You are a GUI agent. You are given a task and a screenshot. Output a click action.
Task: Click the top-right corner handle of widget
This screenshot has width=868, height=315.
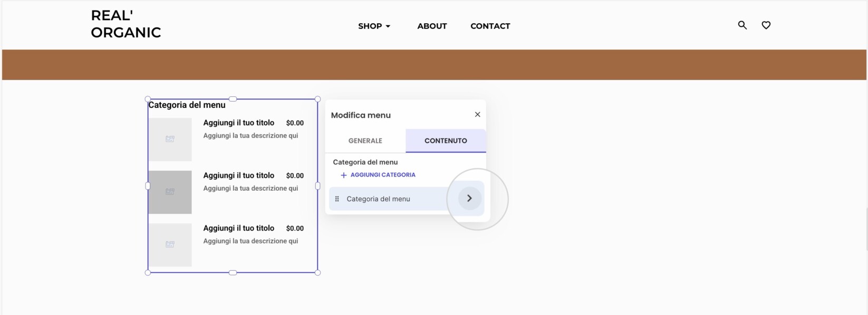coord(317,99)
